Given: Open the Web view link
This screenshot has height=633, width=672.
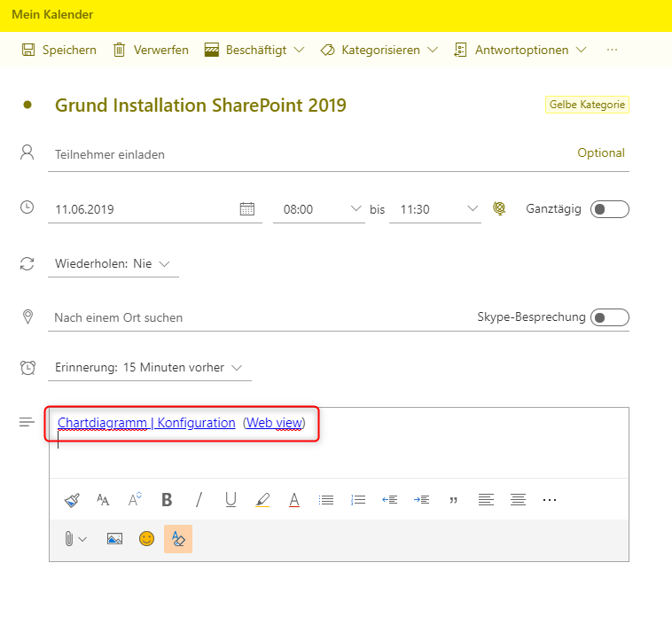Looking at the screenshot, I should click(274, 423).
